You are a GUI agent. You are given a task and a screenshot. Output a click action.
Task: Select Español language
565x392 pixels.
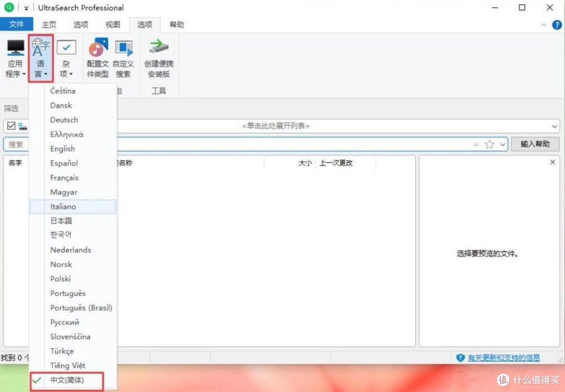tap(73, 163)
